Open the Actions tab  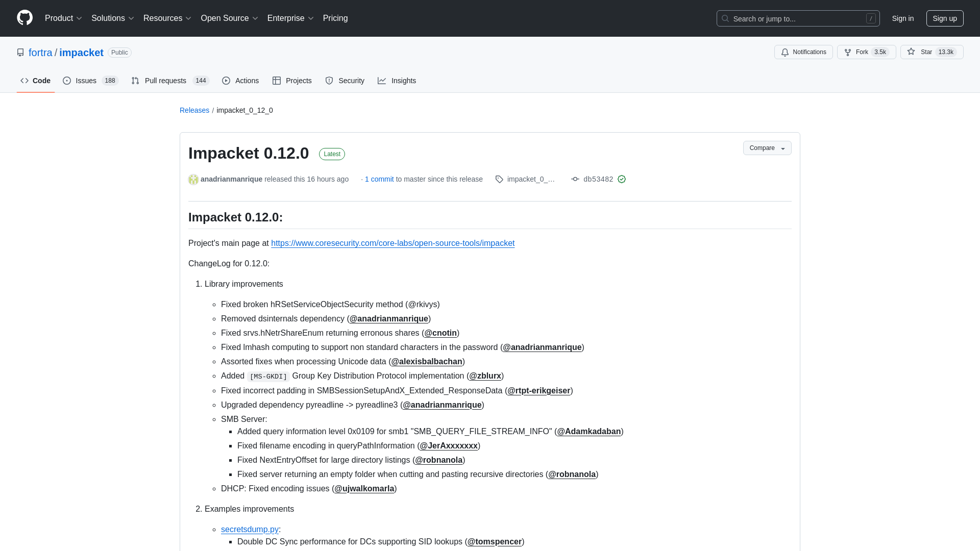click(240, 81)
